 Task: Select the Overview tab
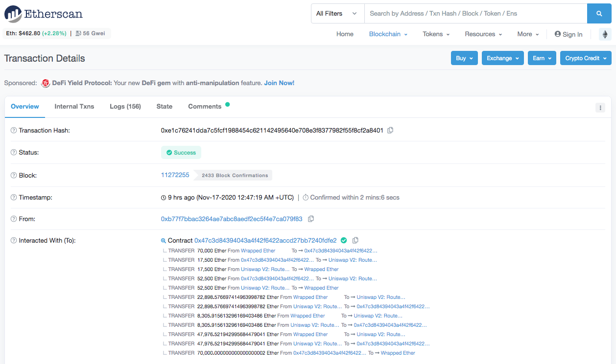pyautogui.click(x=25, y=107)
